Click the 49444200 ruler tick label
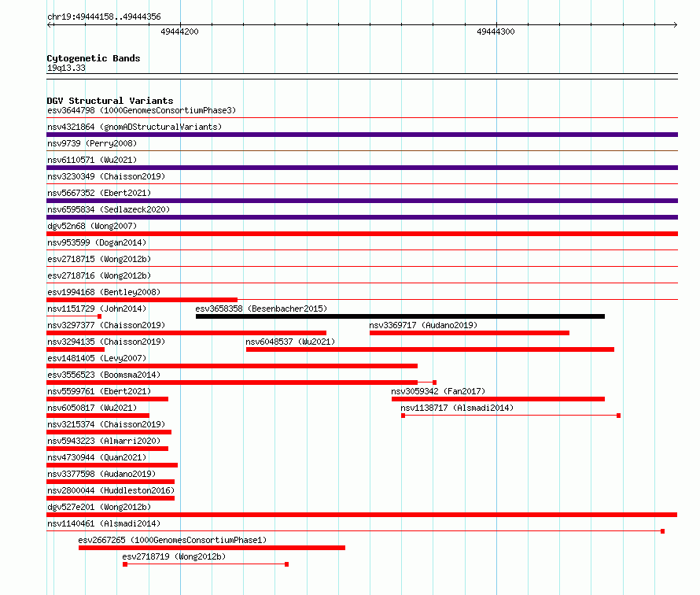This screenshot has height=595, width=700. (179, 31)
